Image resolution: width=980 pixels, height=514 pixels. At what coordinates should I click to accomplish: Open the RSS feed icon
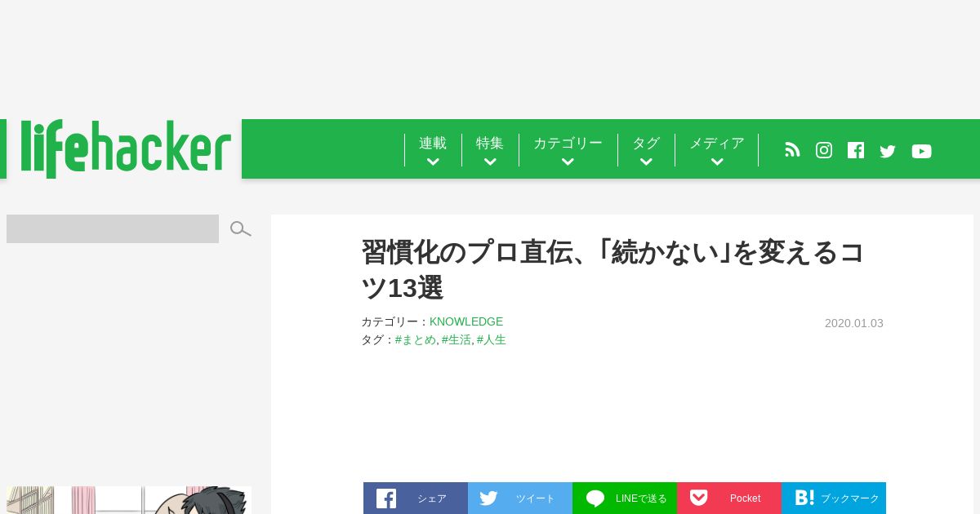coord(792,150)
